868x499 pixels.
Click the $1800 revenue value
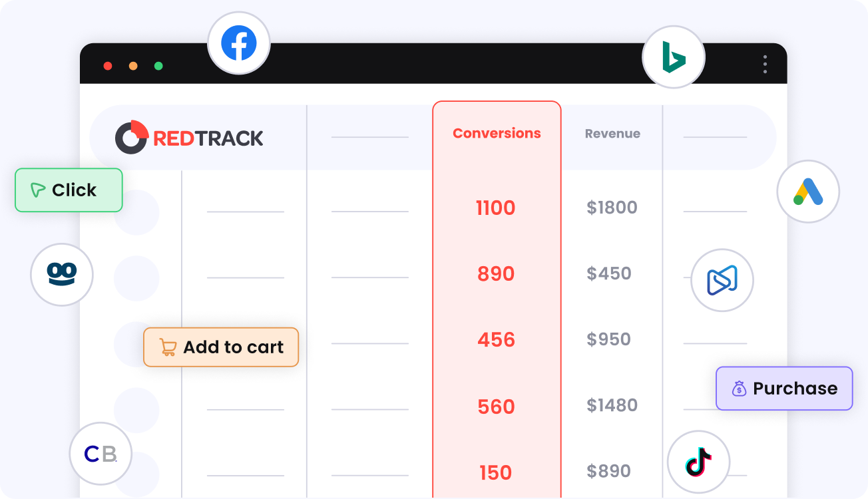pyautogui.click(x=612, y=208)
